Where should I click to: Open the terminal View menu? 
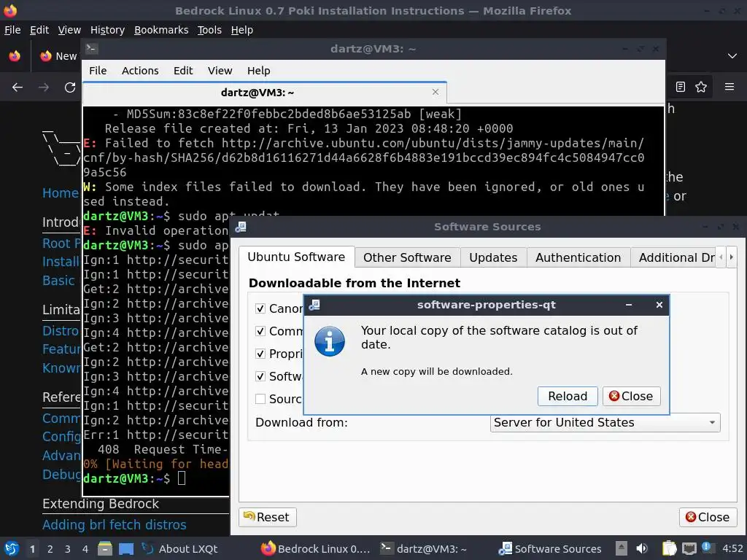[x=220, y=71]
